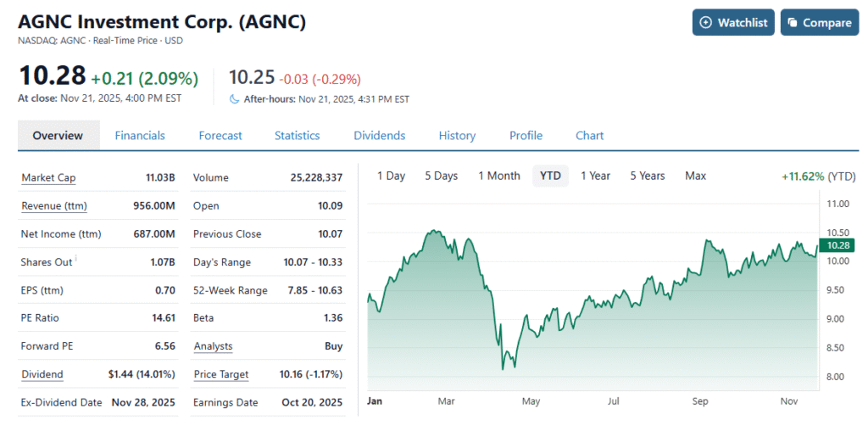The width and height of the screenshot is (868, 426).
Task: Click the Shares Out info superscript icon
Action: point(75,257)
